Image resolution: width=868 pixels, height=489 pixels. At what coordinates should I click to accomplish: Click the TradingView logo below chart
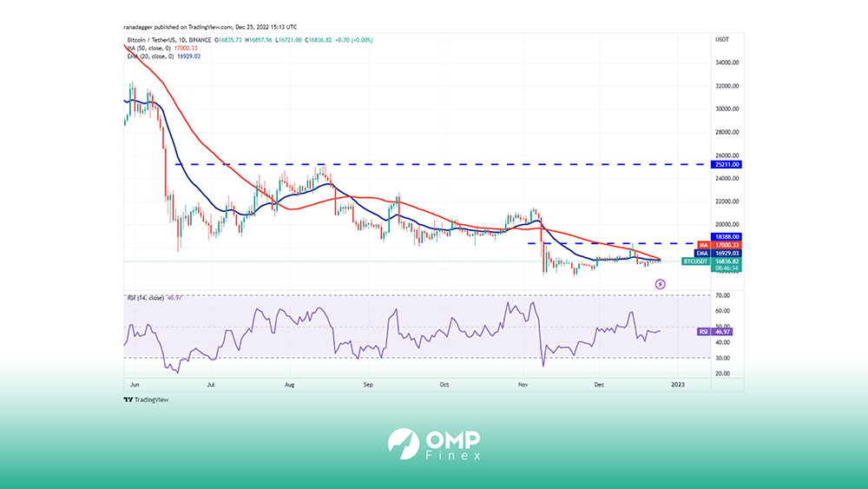tap(146, 400)
